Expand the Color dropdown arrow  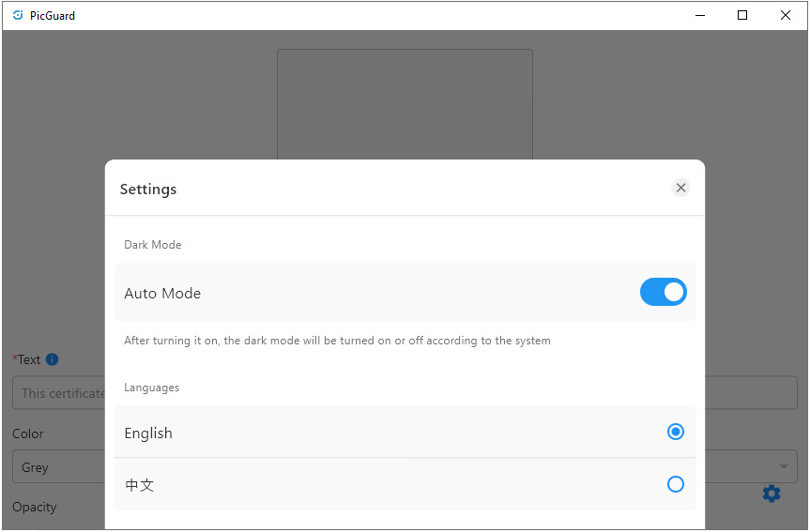pyautogui.click(x=784, y=466)
